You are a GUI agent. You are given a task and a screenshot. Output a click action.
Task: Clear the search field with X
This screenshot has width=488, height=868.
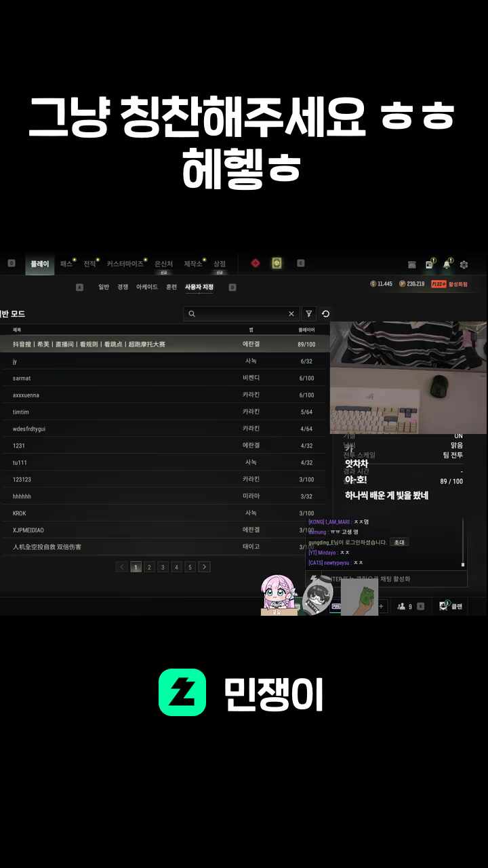pos(291,314)
